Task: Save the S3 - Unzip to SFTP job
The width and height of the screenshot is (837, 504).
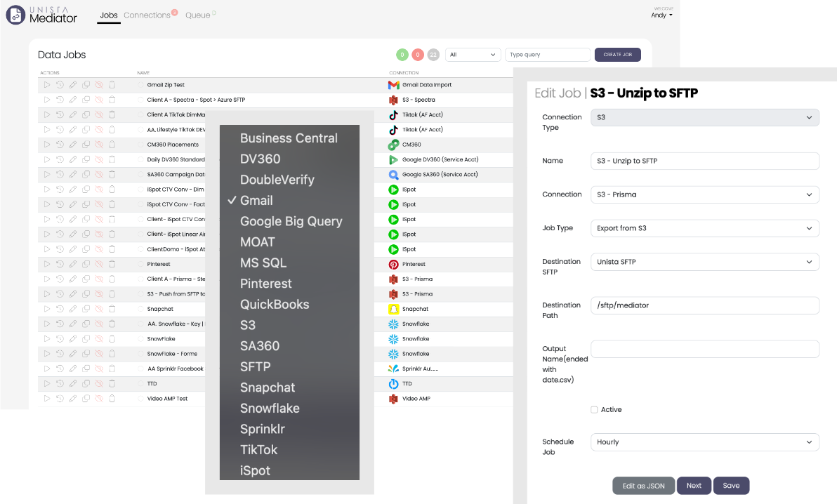Action: (731, 485)
